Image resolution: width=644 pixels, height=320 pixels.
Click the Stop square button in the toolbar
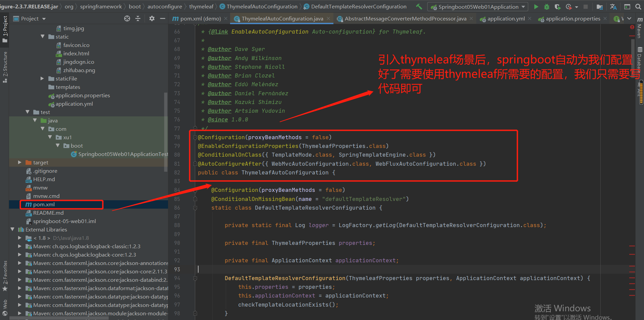(x=586, y=7)
